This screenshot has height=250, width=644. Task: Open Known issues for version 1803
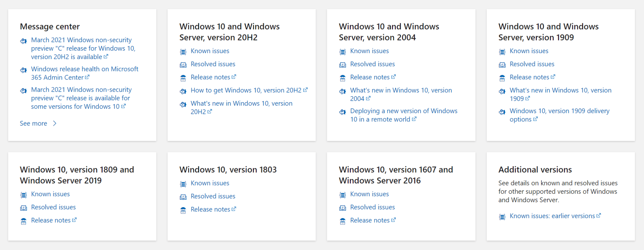coord(210,183)
